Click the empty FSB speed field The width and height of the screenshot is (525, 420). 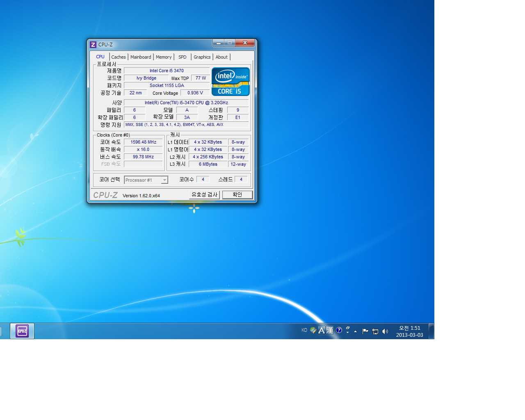click(x=143, y=164)
